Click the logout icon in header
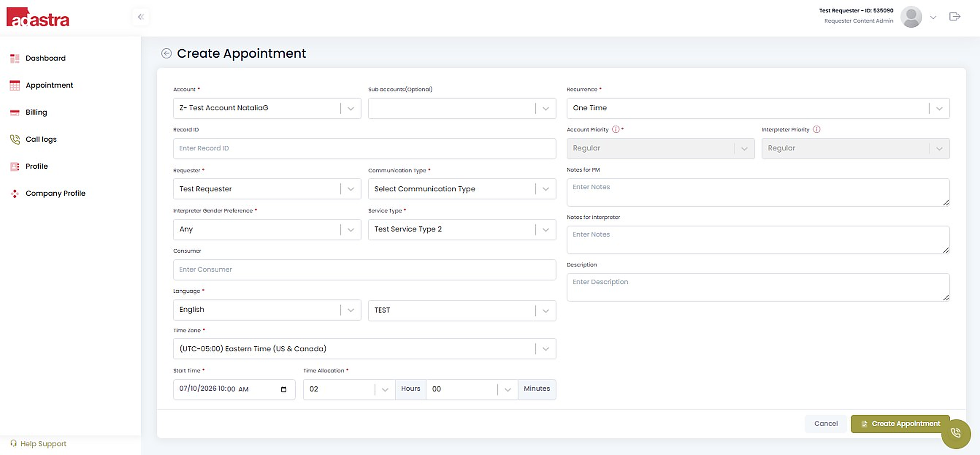980x455 pixels. (x=954, y=16)
